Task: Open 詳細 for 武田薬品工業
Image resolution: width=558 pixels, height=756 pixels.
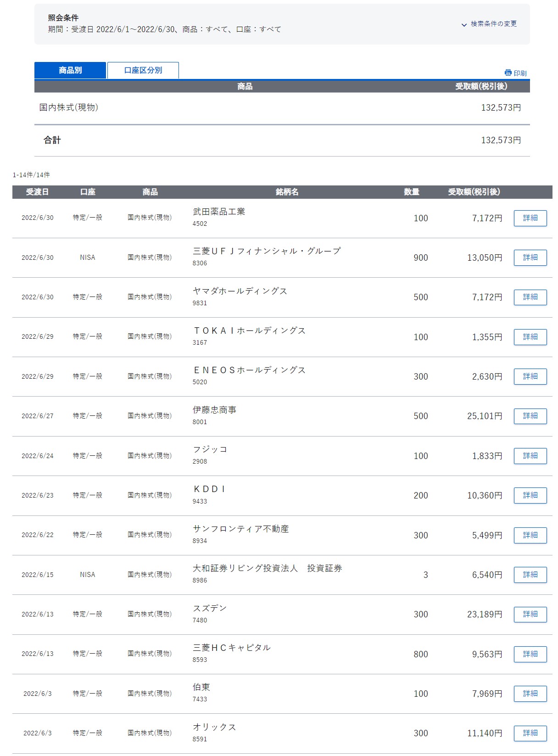Action: point(530,218)
